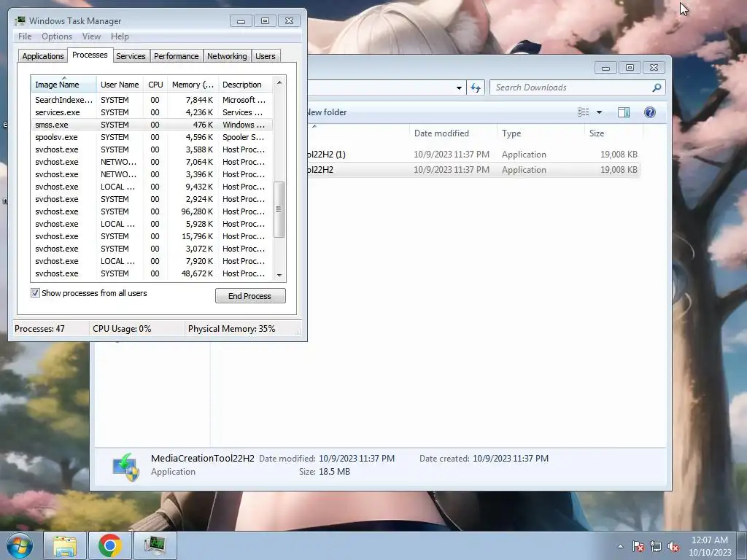This screenshot has width=747, height=560.
Task: Click the New folder button in Explorer
Action: pyautogui.click(x=327, y=112)
